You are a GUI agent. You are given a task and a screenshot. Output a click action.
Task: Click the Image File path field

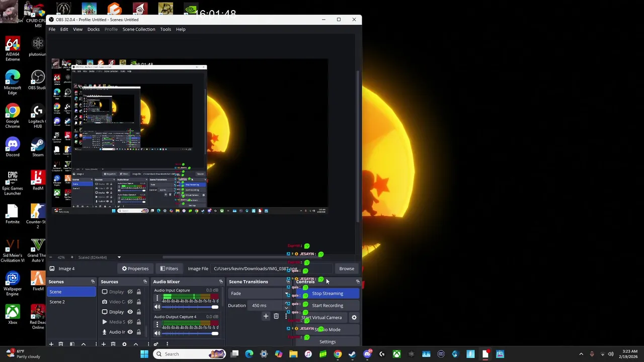tap(272, 268)
